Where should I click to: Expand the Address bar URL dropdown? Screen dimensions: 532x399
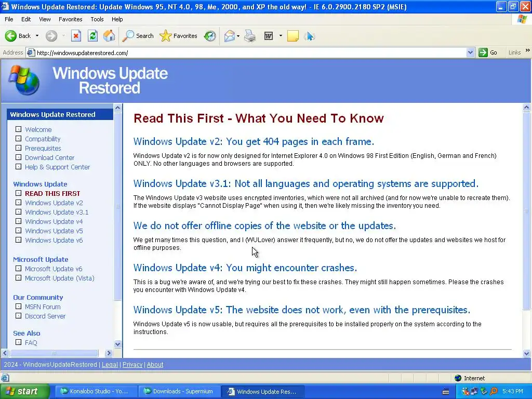tap(470, 52)
